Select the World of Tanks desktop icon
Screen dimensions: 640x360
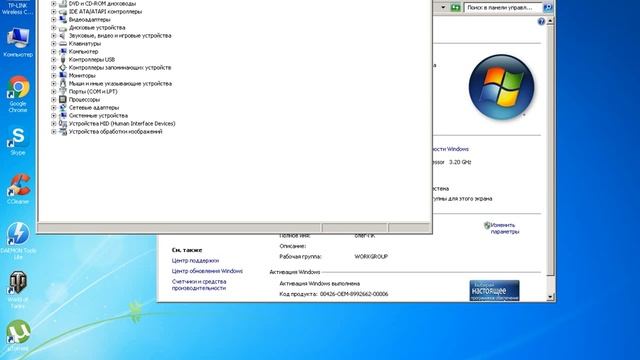pos(18,290)
